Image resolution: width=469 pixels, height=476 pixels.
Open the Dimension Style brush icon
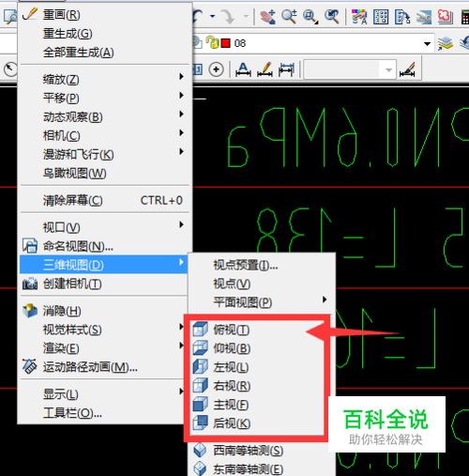[407, 69]
